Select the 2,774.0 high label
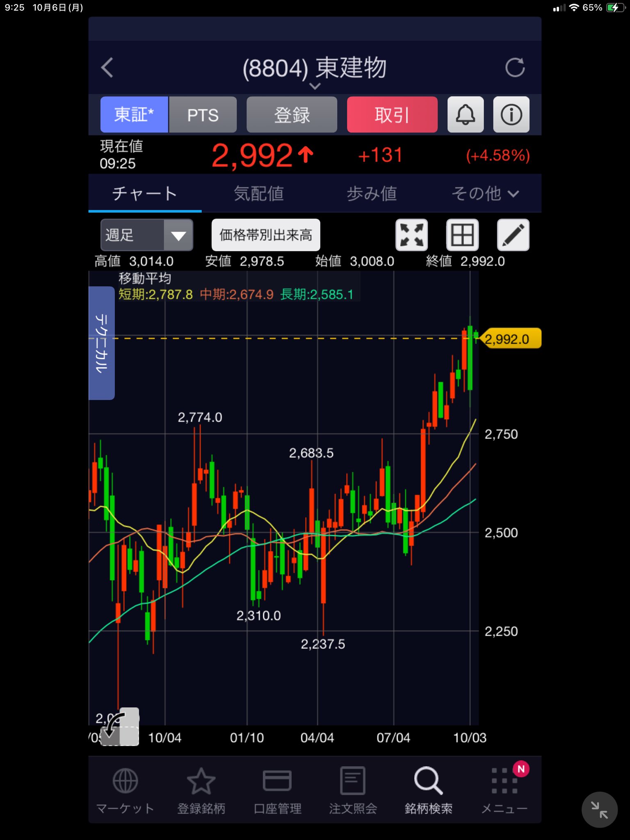 (200, 418)
